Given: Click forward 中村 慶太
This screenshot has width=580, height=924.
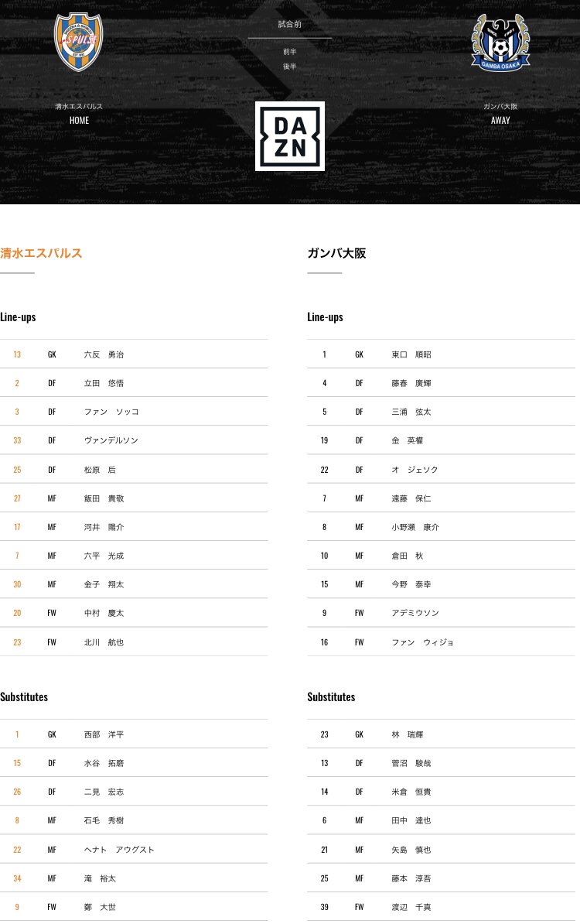Looking at the screenshot, I should [x=104, y=613].
